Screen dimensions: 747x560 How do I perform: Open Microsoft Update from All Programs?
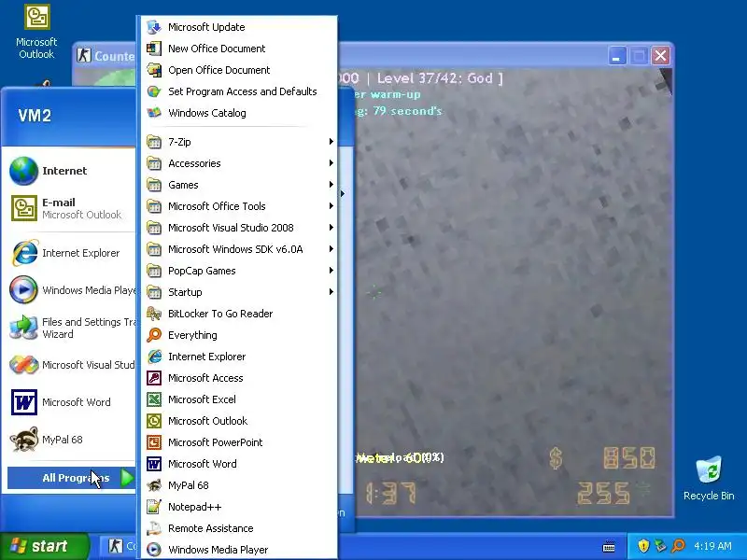(239, 27)
